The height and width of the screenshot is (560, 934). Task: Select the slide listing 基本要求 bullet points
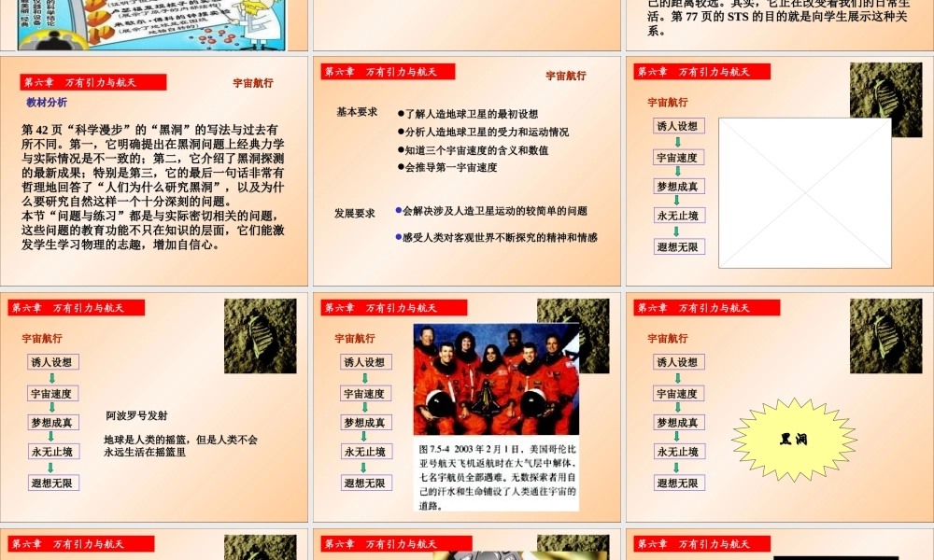click(x=467, y=171)
